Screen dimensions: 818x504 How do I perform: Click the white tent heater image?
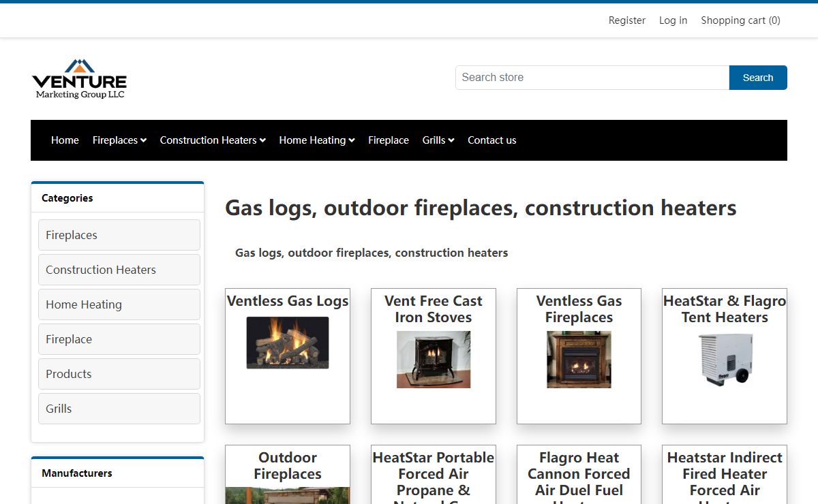click(725, 358)
